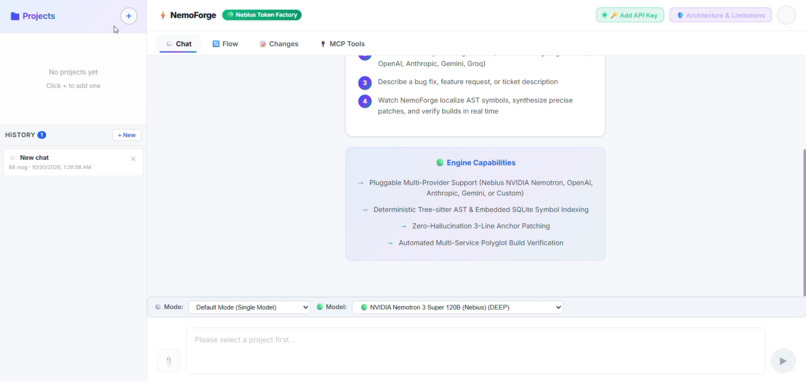This screenshot has width=806, height=381.
Task: Click the Engine Capabilities heading
Action: coord(481,162)
